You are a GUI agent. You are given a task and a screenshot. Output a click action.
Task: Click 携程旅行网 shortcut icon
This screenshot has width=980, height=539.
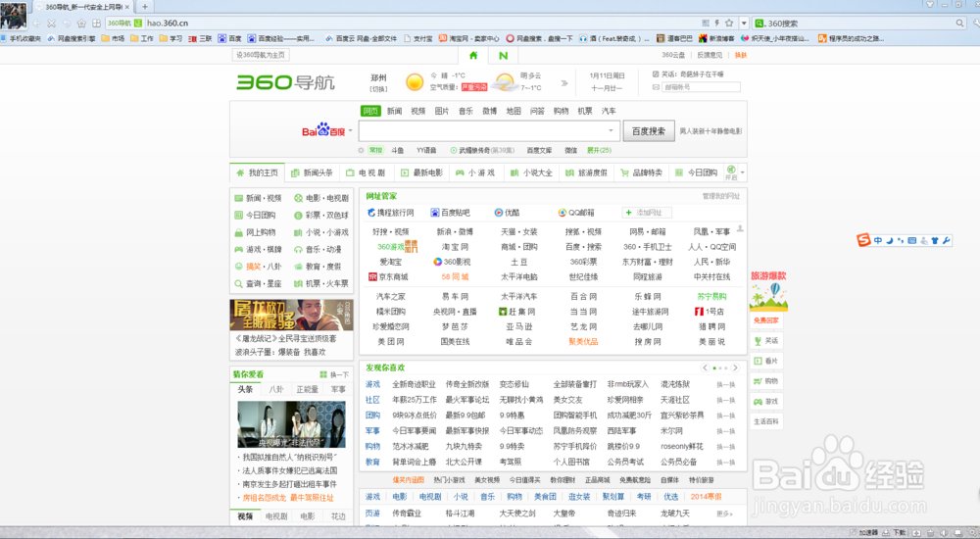(371, 213)
